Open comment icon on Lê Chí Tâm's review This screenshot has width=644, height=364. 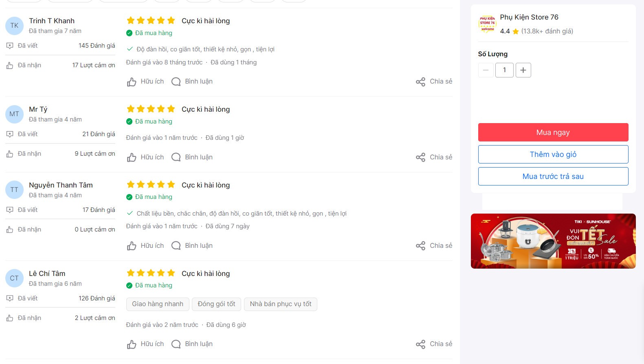pos(176,344)
